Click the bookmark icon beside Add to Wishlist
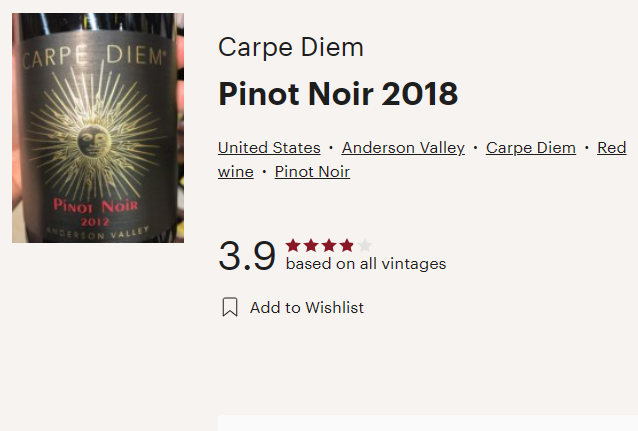Screen dimensions: 638x431 coord(230,307)
